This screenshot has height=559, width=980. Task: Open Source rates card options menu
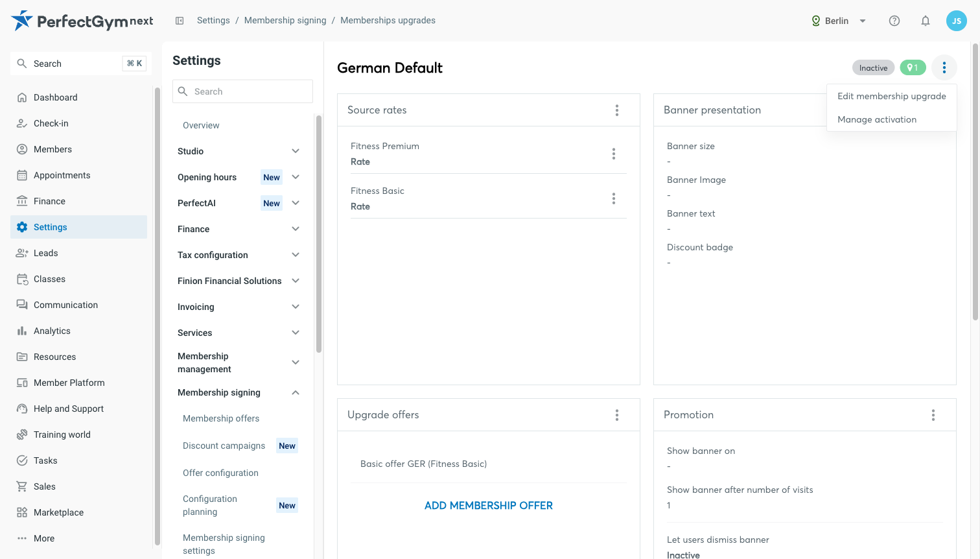tap(617, 110)
